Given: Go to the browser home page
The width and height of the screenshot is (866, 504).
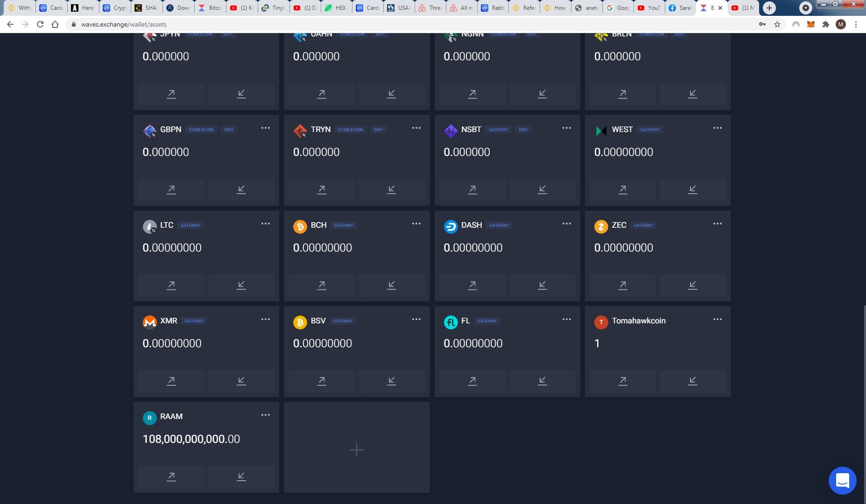Looking at the screenshot, I should coord(55,24).
